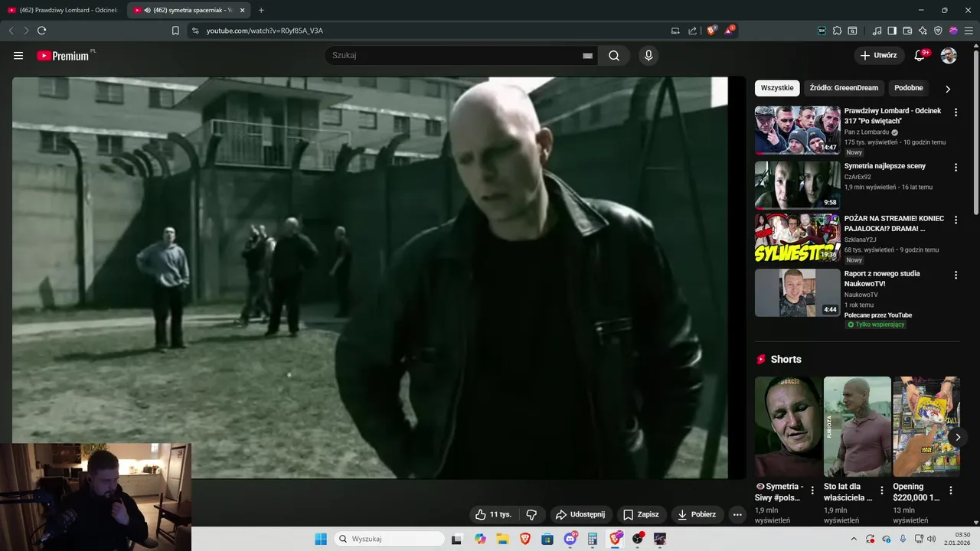Switch to Prawdziwy Lombard browser tab

click(63, 10)
